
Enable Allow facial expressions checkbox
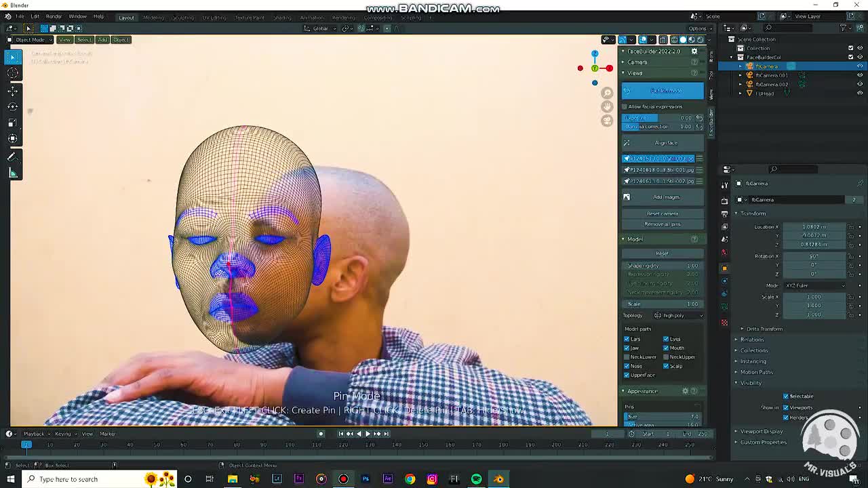pos(625,106)
